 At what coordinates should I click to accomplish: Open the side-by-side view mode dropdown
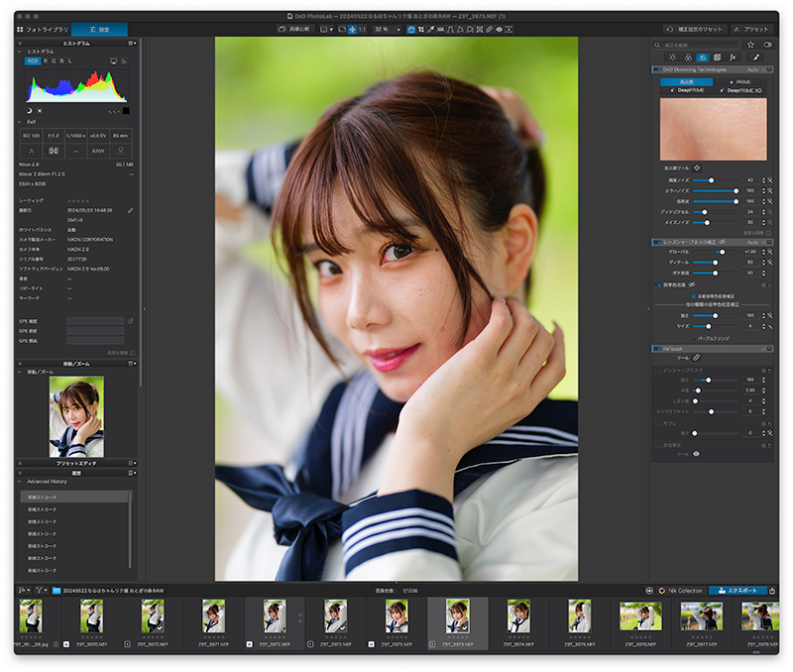click(327, 30)
